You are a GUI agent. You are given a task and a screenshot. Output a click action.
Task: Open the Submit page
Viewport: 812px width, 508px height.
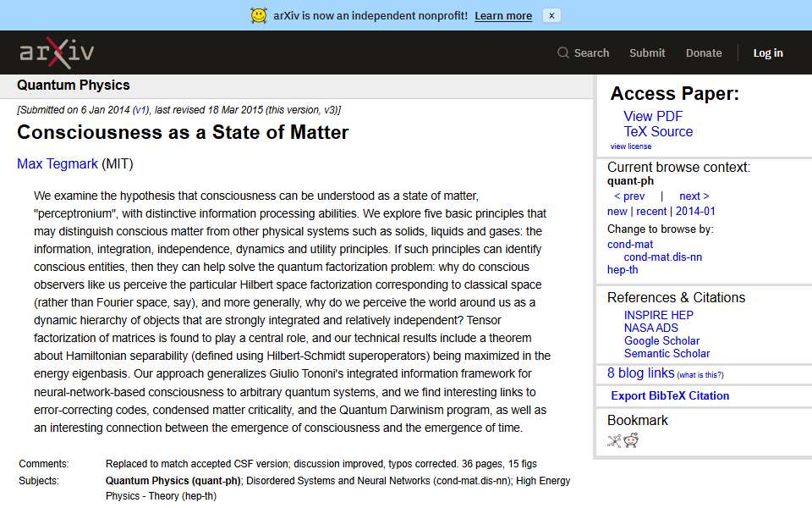[647, 52]
